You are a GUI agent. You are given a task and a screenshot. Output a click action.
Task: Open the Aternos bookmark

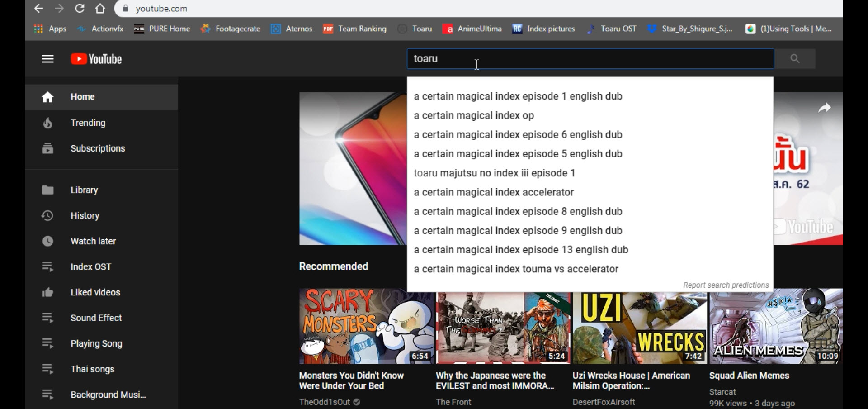[292, 29]
